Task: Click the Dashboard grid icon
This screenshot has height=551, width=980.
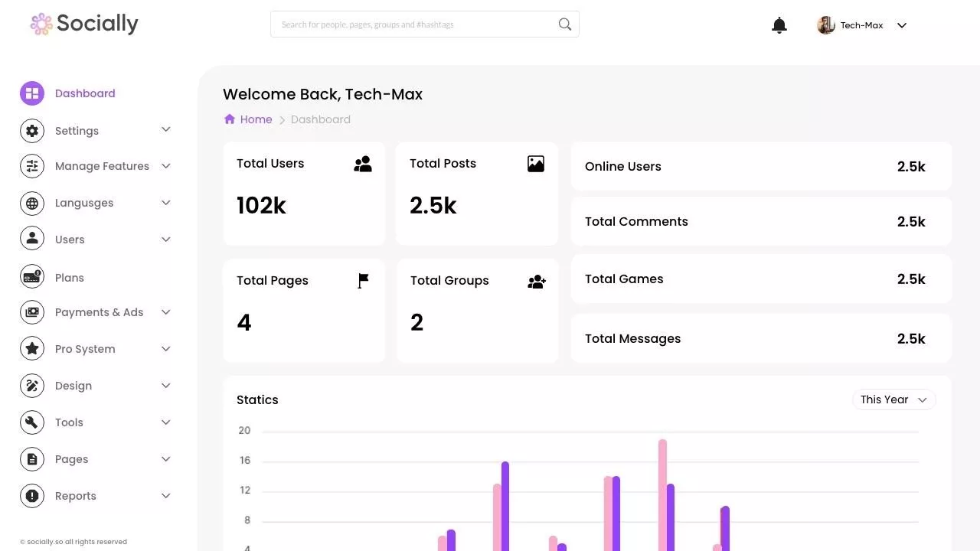Action: [32, 93]
